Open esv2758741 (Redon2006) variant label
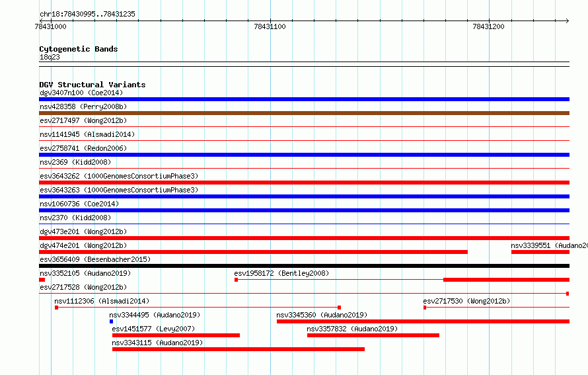The width and height of the screenshot is (588, 375). point(83,148)
